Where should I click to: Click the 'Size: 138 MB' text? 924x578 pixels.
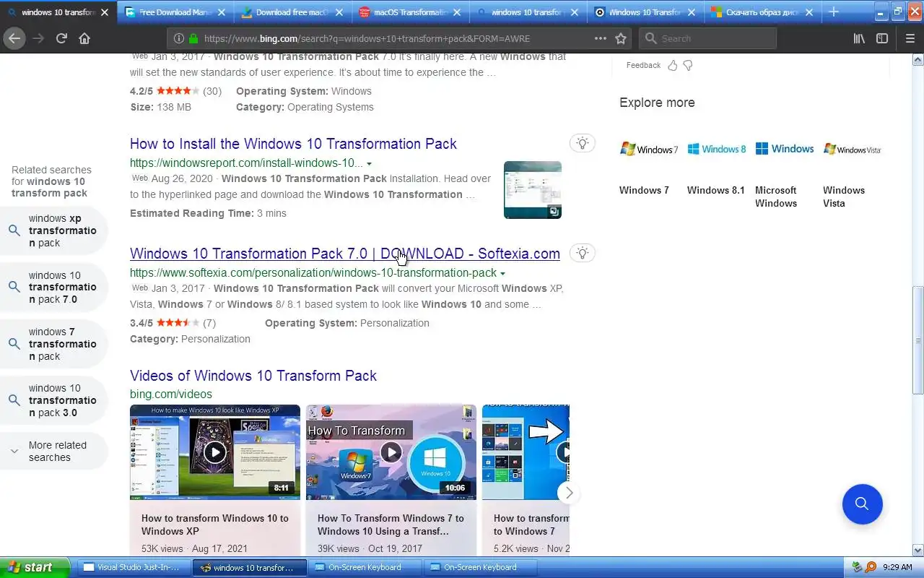click(x=160, y=107)
